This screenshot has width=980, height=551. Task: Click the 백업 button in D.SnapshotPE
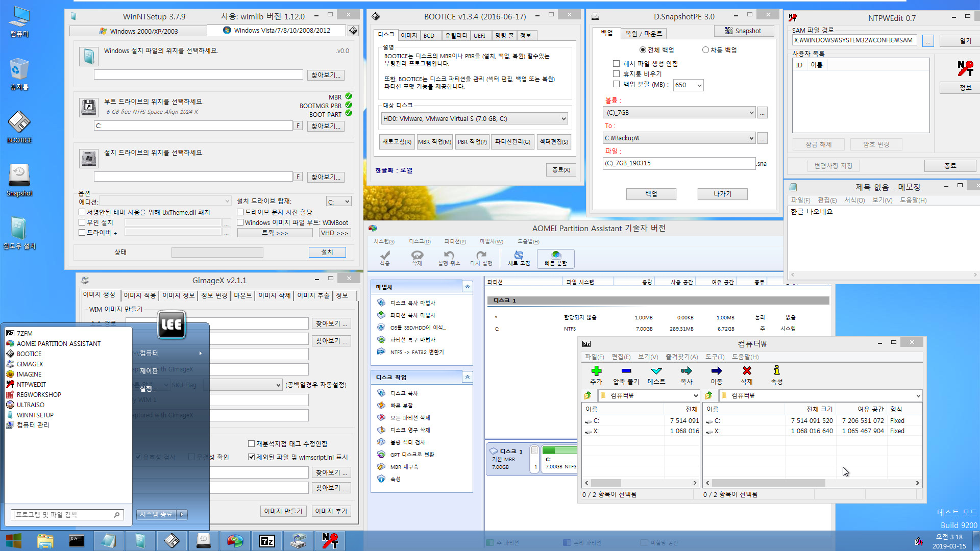(650, 194)
